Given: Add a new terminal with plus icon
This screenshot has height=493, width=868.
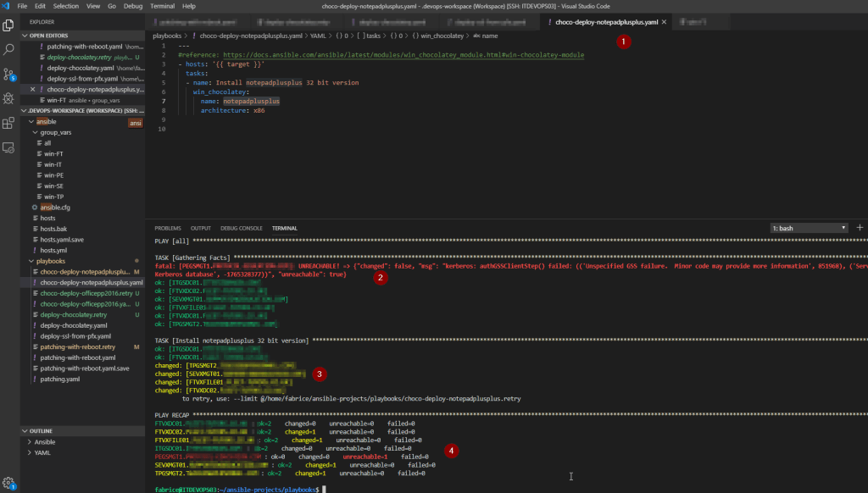Looking at the screenshot, I should click(x=860, y=228).
